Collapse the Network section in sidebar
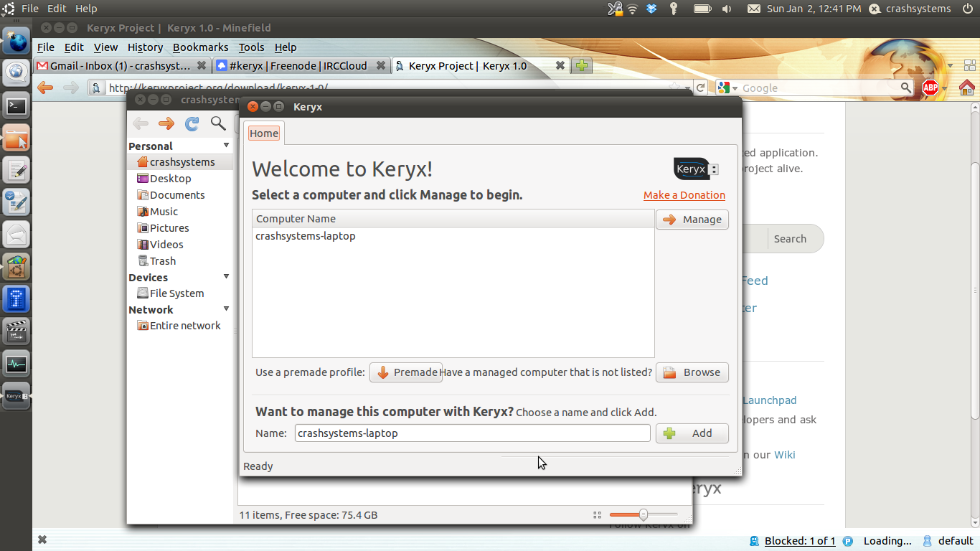980x551 pixels. [x=226, y=309]
